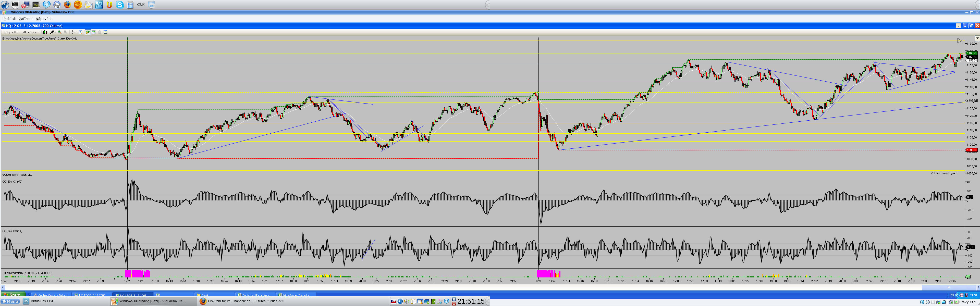Viewport: 980px width, 306px height.
Task: Toggle the chart trader button
Action: 88,32
